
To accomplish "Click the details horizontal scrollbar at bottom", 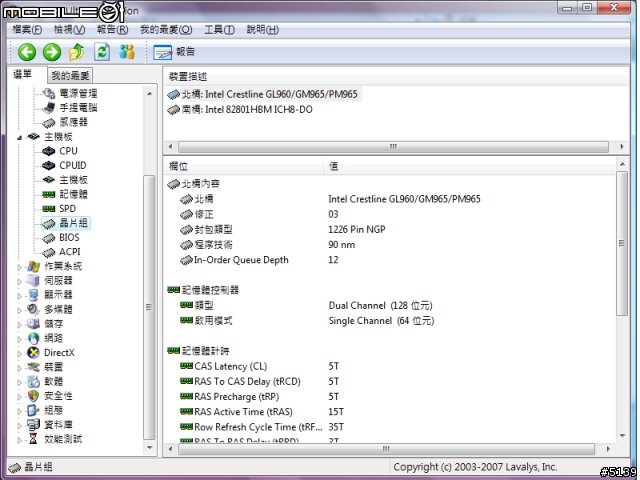I will tap(386, 449).
